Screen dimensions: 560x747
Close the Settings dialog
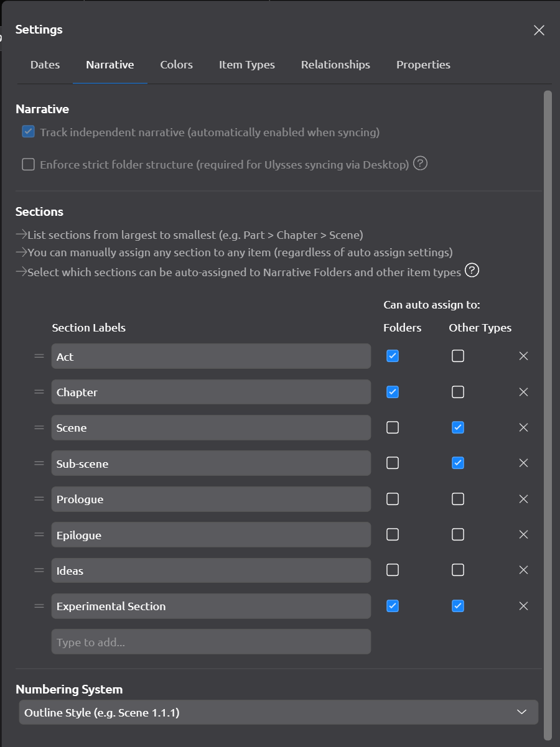pos(539,30)
